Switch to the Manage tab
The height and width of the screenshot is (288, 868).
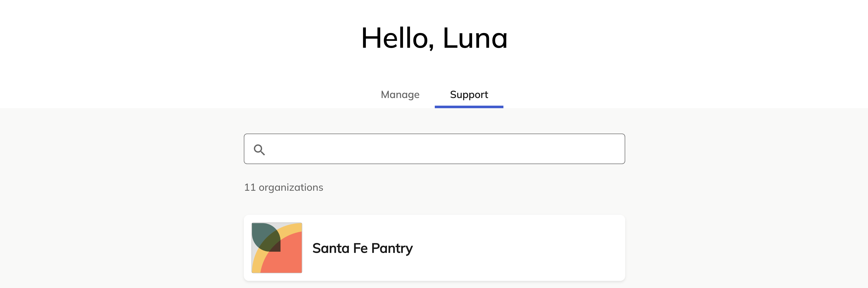pyautogui.click(x=400, y=94)
